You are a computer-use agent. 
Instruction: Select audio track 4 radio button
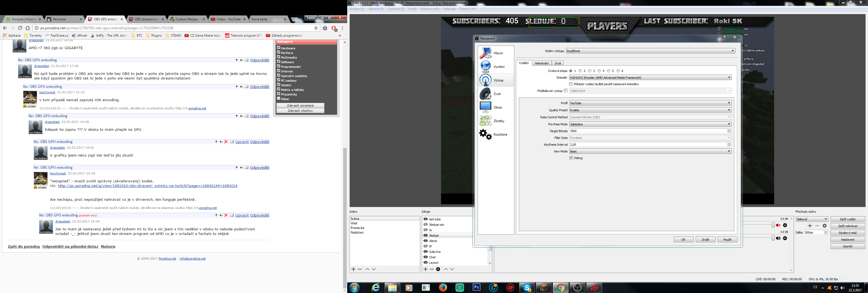(599, 71)
